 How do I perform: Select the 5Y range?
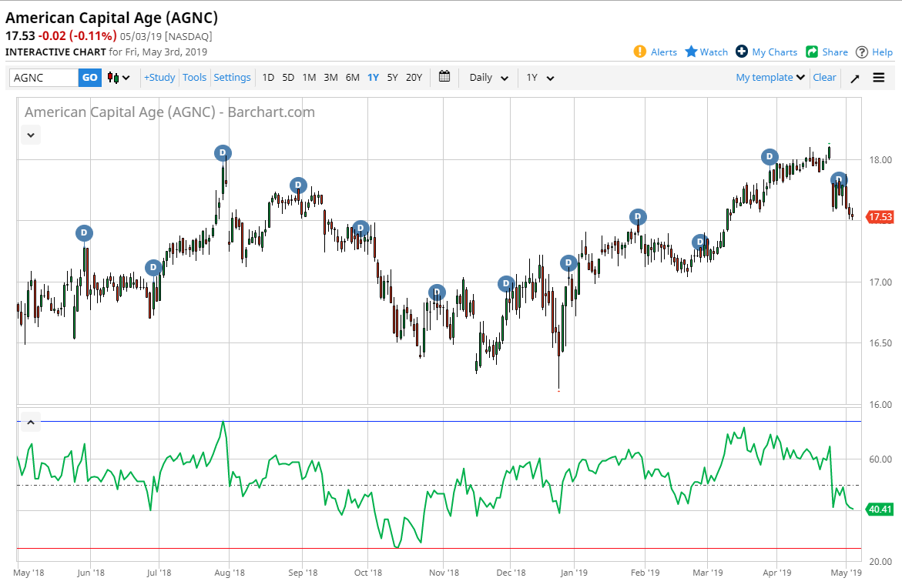click(392, 78)
